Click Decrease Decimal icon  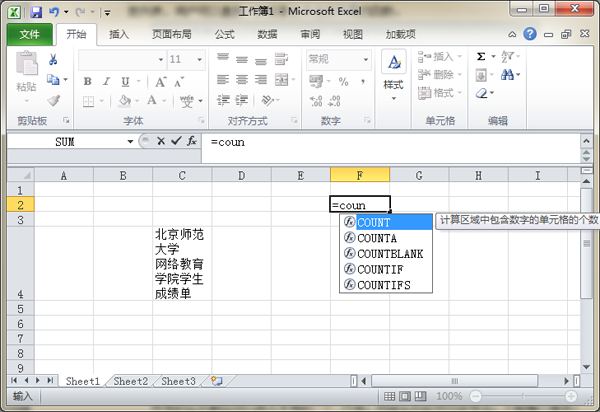[334, 101]
